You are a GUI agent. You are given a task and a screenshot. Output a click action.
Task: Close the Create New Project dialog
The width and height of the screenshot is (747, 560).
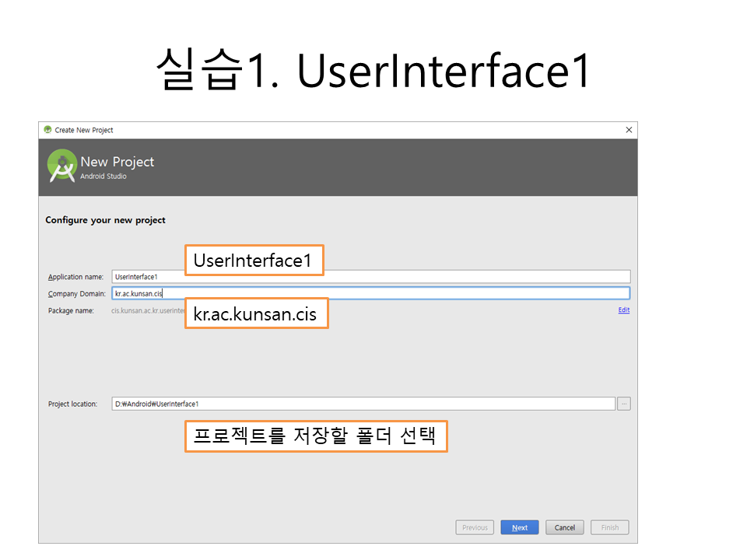(629, 130)
